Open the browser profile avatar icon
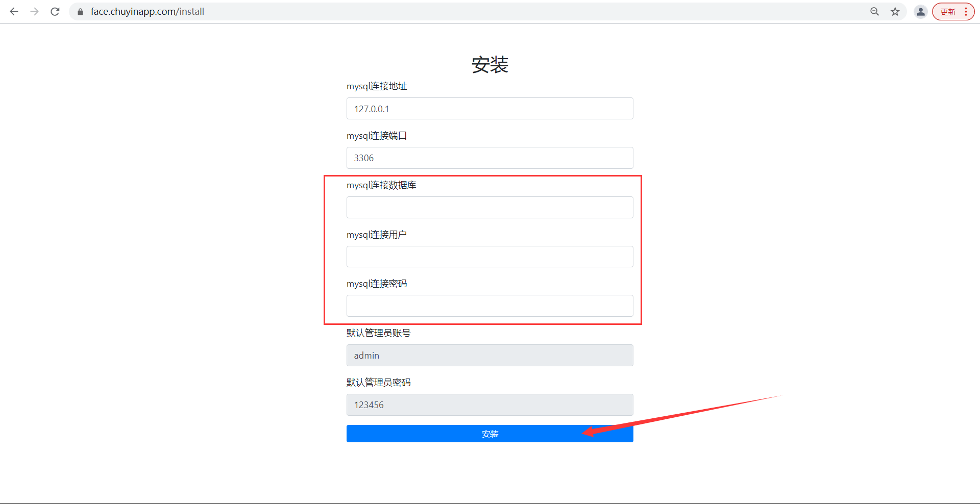This screenshot has height=504, width=980. coord(920,11)
